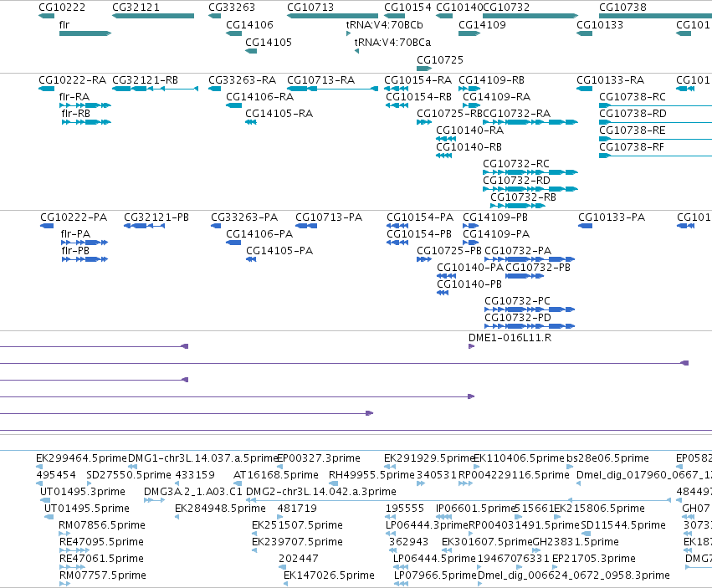Select protein CG10140-PB
The height and width of the screenshot is (588, 712).
pos(469,284)
